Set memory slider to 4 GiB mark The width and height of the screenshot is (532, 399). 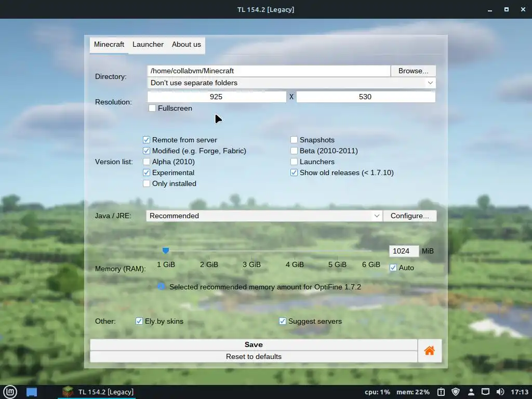coord(294,251)
